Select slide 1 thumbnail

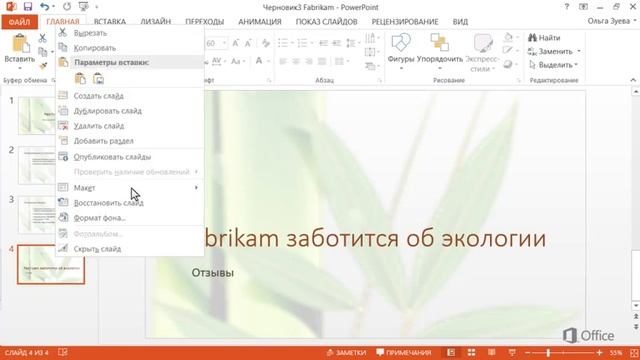coord(37,116)
